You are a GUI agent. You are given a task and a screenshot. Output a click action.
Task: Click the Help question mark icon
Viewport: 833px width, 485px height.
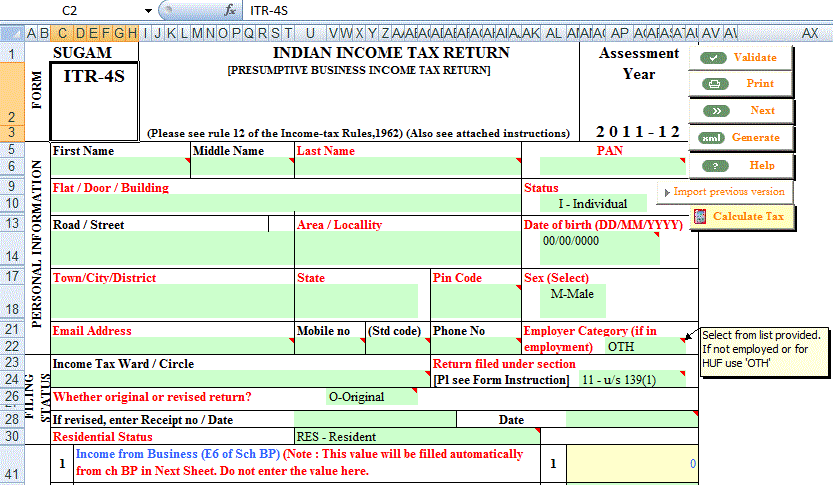click(x=715, y=166)
